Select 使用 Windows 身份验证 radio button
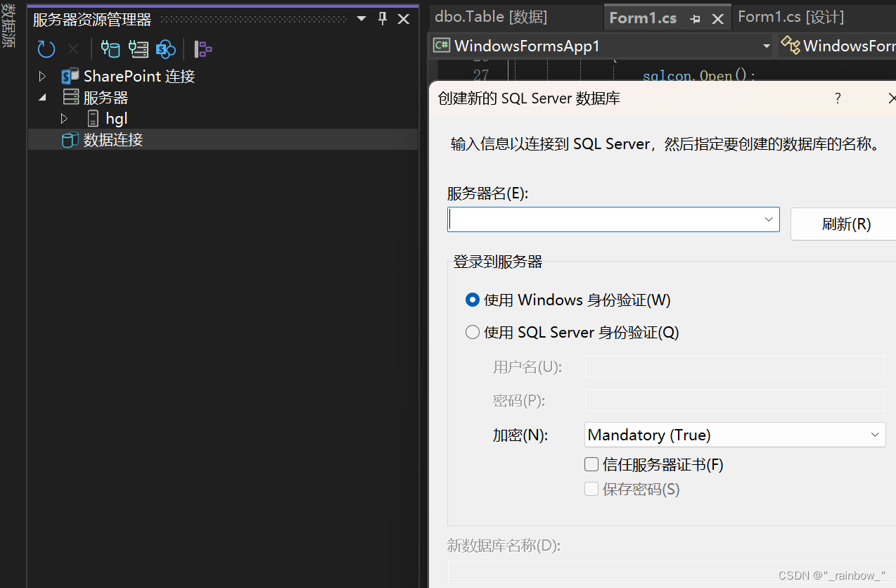 click(x=473, y=300)
